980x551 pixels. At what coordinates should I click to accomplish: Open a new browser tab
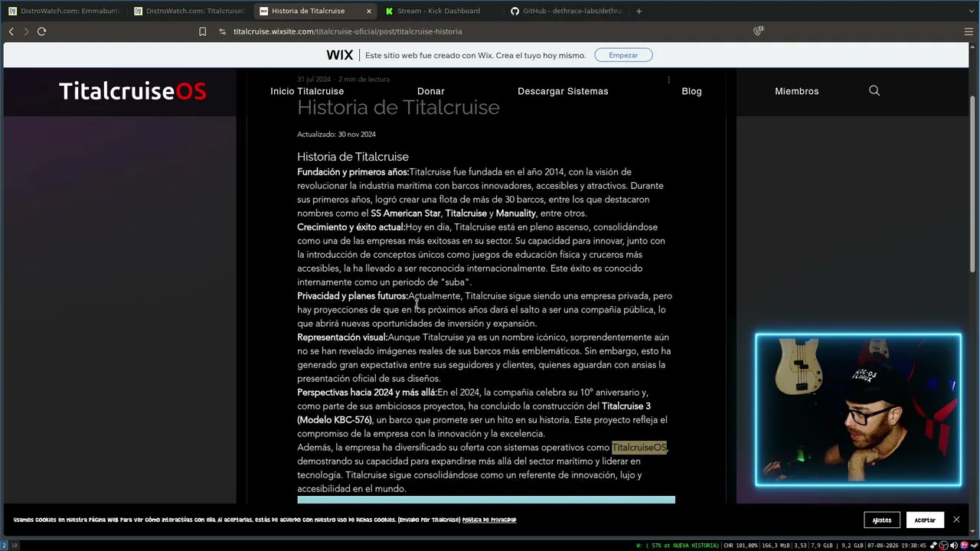tap(639, 11)
